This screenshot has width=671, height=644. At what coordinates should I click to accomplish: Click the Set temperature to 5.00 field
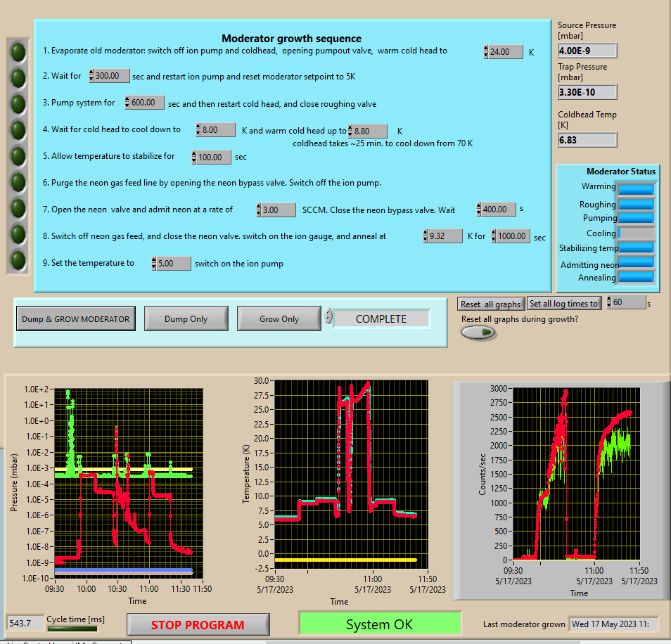[173, 264]
